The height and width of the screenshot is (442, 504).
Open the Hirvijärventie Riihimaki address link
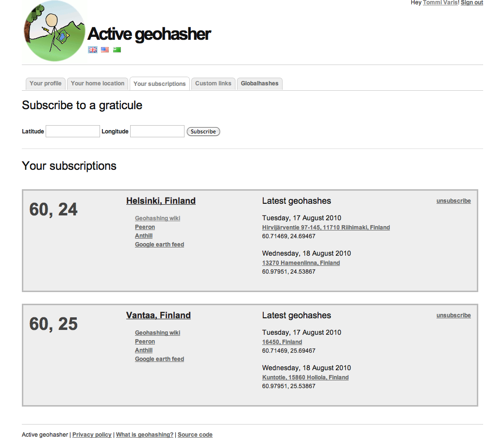(x=326, y=228)
